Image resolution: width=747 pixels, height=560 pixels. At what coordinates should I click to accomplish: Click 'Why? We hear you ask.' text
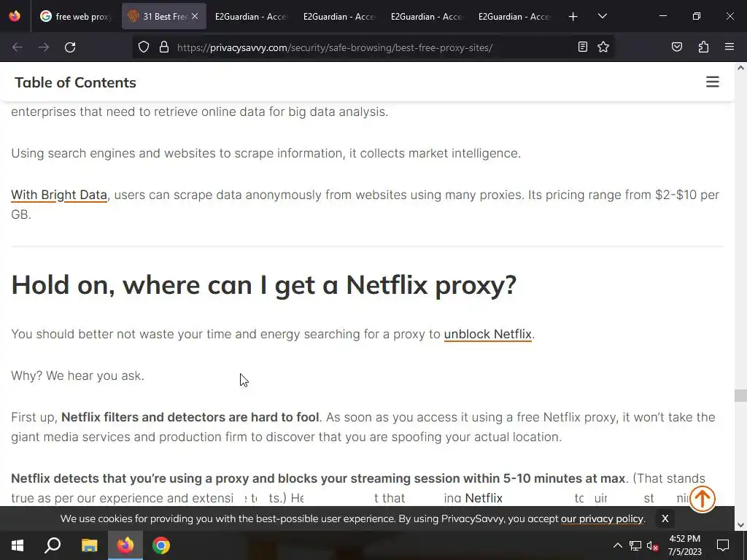pyautogui.click(x=77, y=376)
